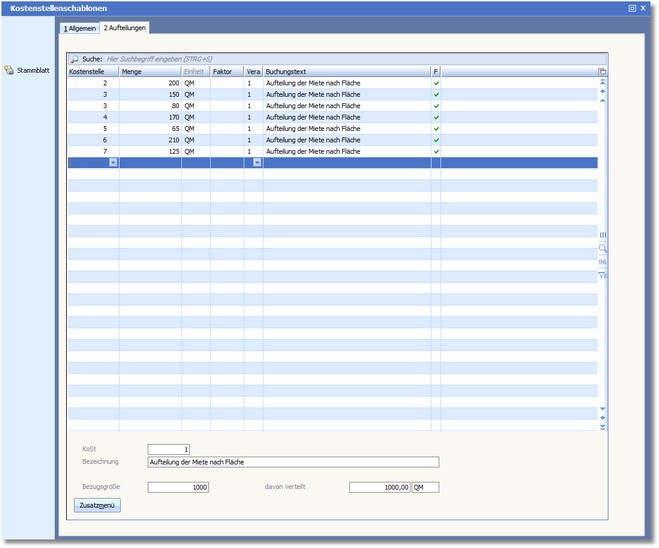Click the column chooser icon in the grid header corner
659x548 pixels.
pos(602,72)
